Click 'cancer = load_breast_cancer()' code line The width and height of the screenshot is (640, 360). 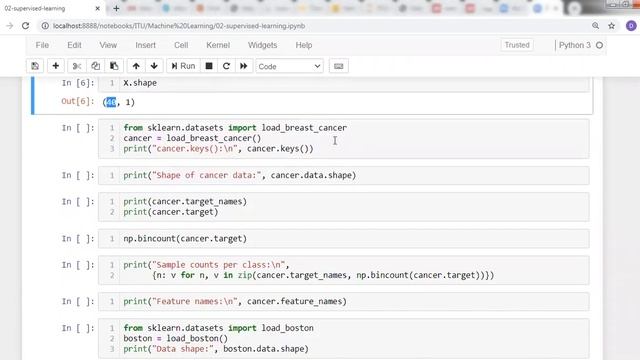click(192, 138)
